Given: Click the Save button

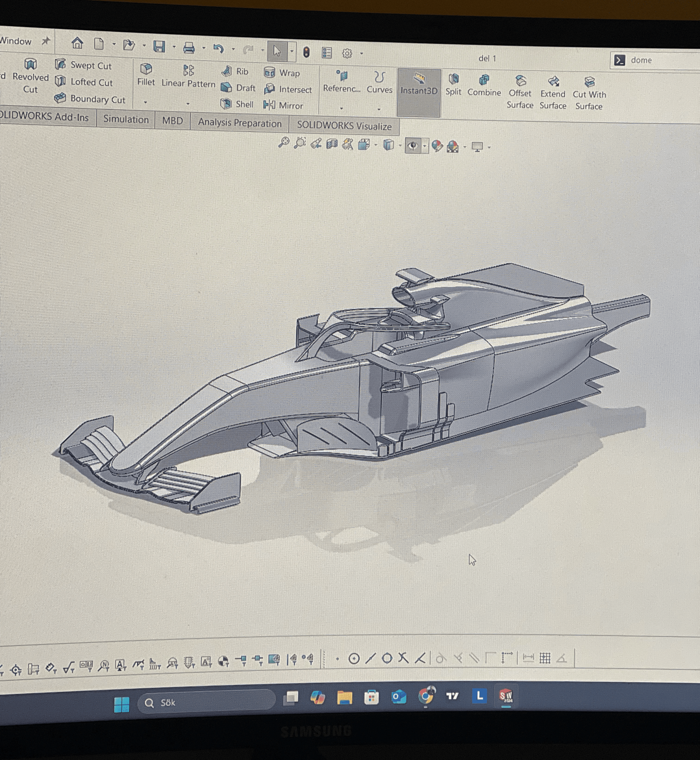Looking at the screenshot, I should pyautogui.click(x=159, y=47).
